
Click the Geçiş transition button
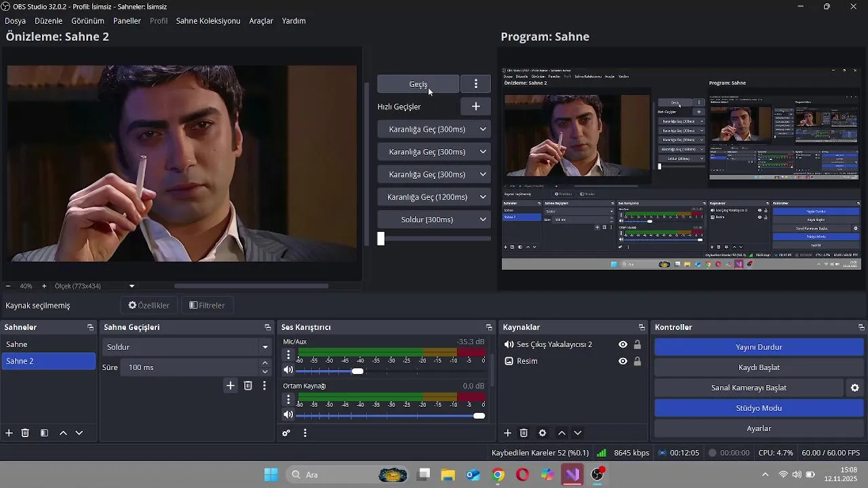418,84
